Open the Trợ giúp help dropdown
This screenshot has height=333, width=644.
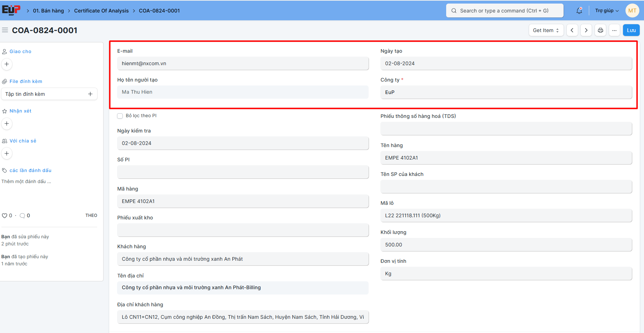tap(607, 11)
